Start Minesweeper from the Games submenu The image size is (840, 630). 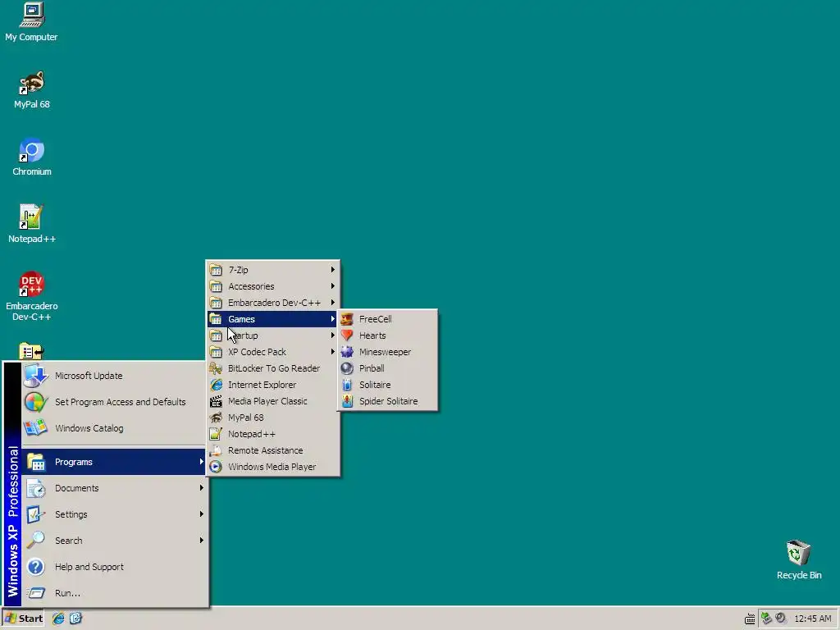tap(387, 352)
